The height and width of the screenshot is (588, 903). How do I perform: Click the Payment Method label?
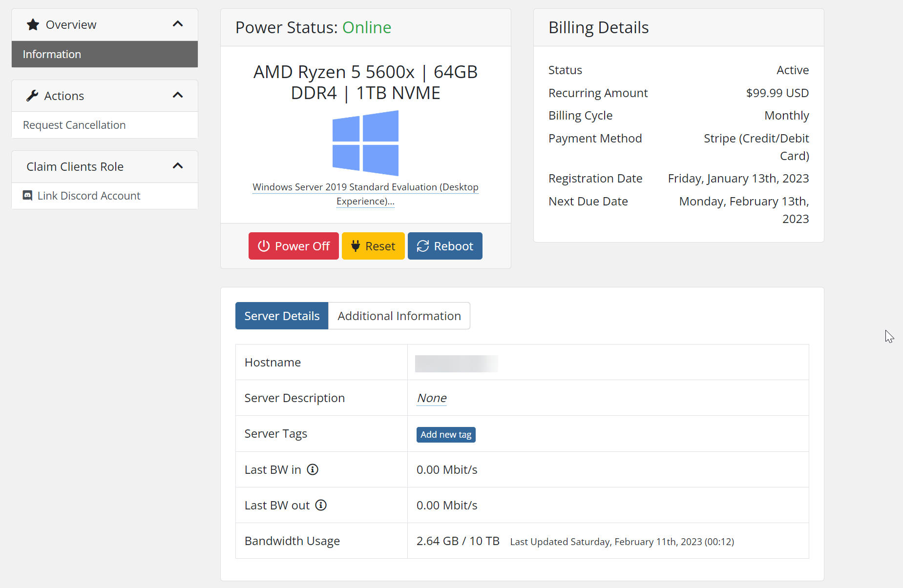pyautogui.click(x=595, y=138)
